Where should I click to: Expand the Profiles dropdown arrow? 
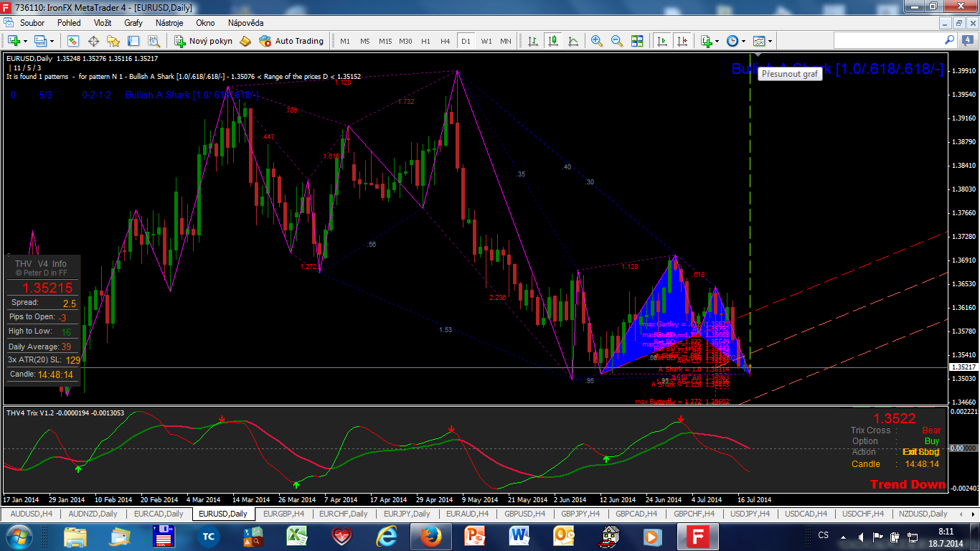52,41
